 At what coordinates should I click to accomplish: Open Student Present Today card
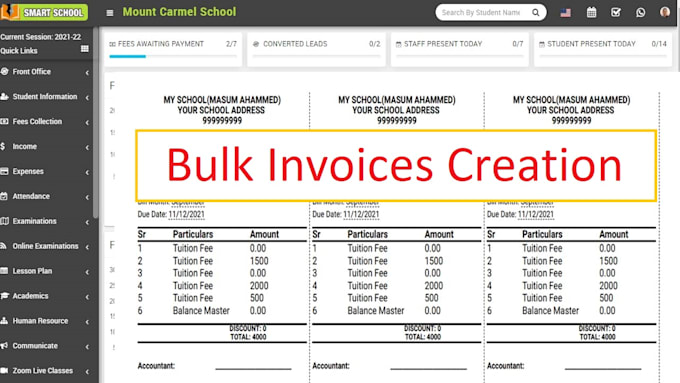[603, 49]
